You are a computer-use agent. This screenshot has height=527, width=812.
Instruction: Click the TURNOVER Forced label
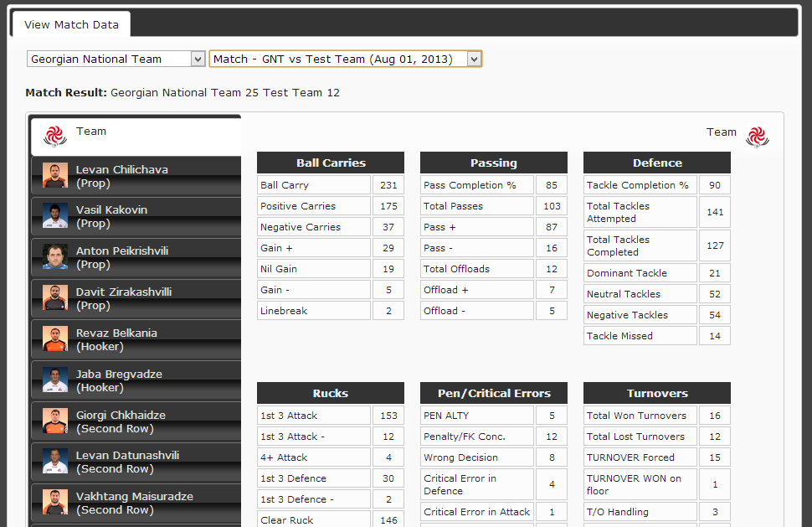(x=630, y=457)
